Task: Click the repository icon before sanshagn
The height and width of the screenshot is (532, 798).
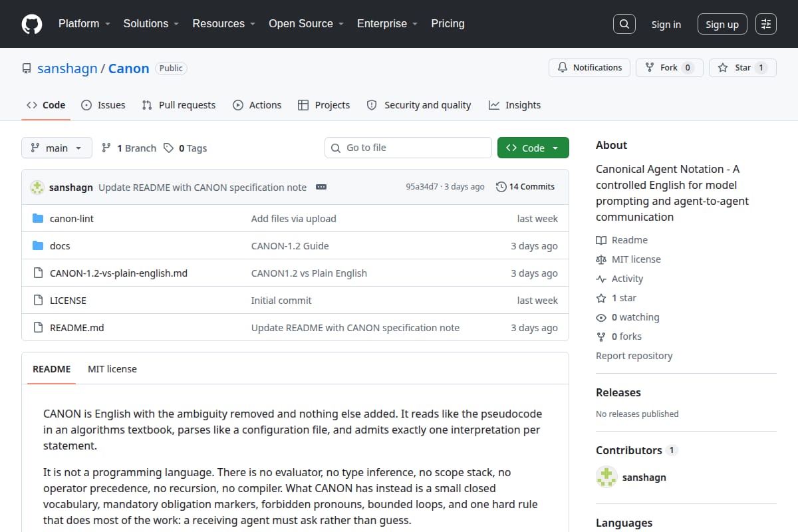Action: [x=27, y=68]
